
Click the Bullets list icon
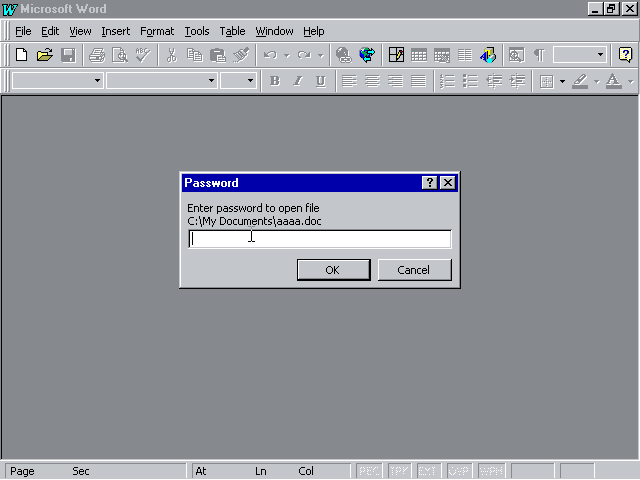pyautogui.click(x=471, y=81)
